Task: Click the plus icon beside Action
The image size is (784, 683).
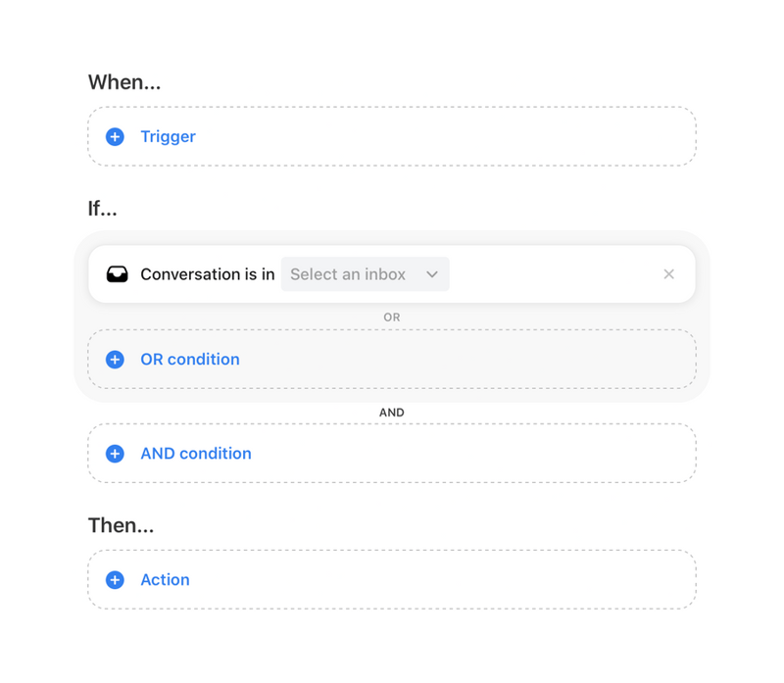Action: click(115, 579)
